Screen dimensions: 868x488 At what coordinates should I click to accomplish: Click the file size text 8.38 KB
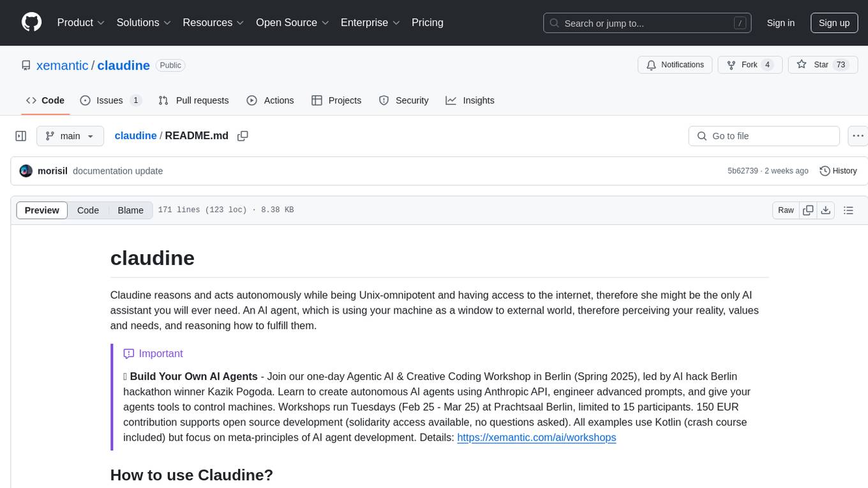point(278,210)
